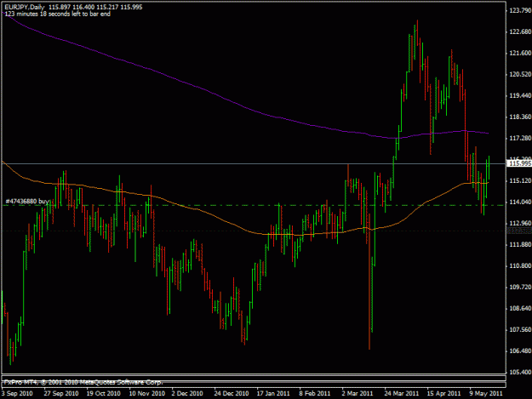Viewport: 532px width, 399px height.
Task: Click the 2 Dec 2010 date label
Action: [x=187, y=394]
